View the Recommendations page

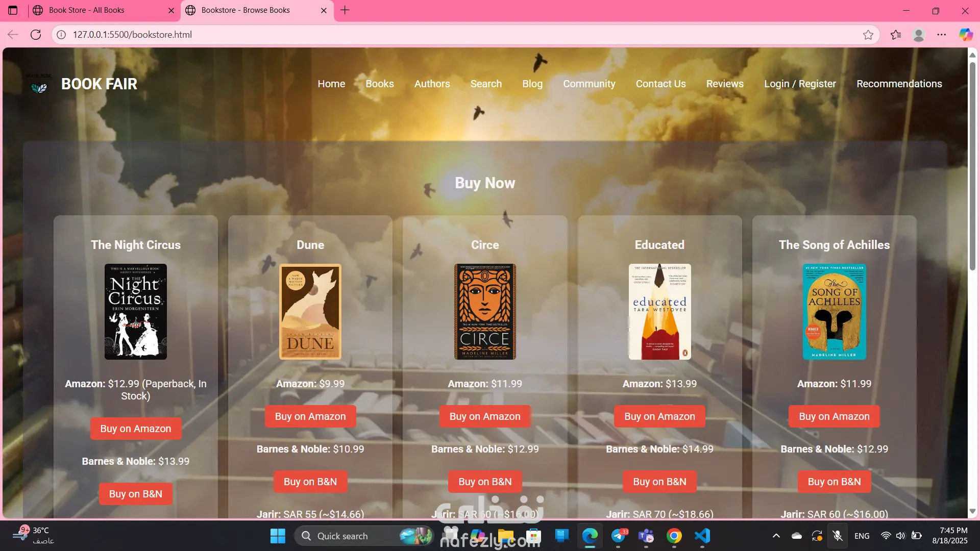pyautogui.click(x=899, y=84)
